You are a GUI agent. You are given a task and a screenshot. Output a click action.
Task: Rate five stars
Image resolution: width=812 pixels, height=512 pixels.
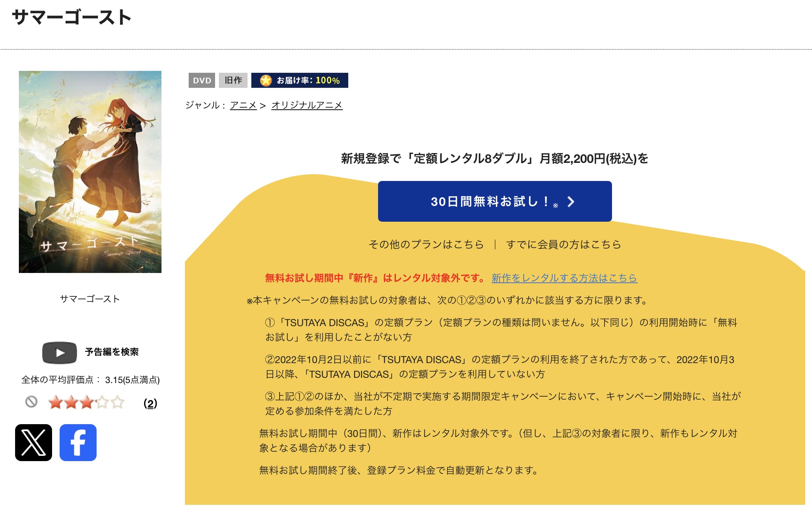(x=117, y=402)
